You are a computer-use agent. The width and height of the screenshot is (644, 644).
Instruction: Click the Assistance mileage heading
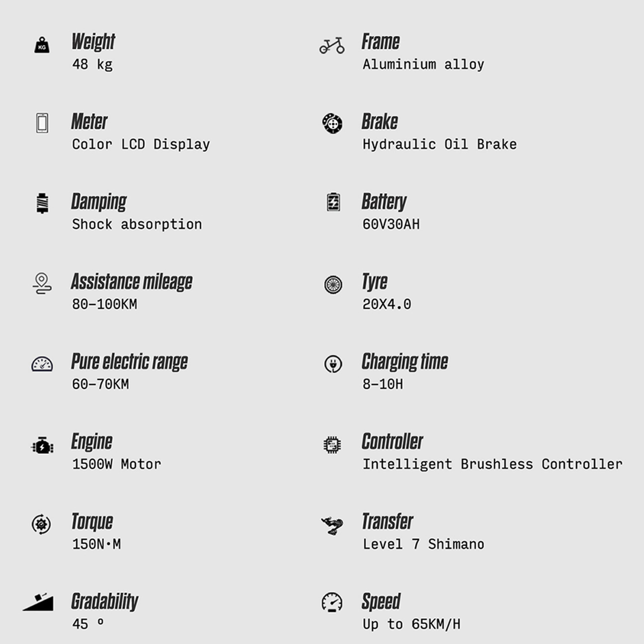tap(132, 282)
